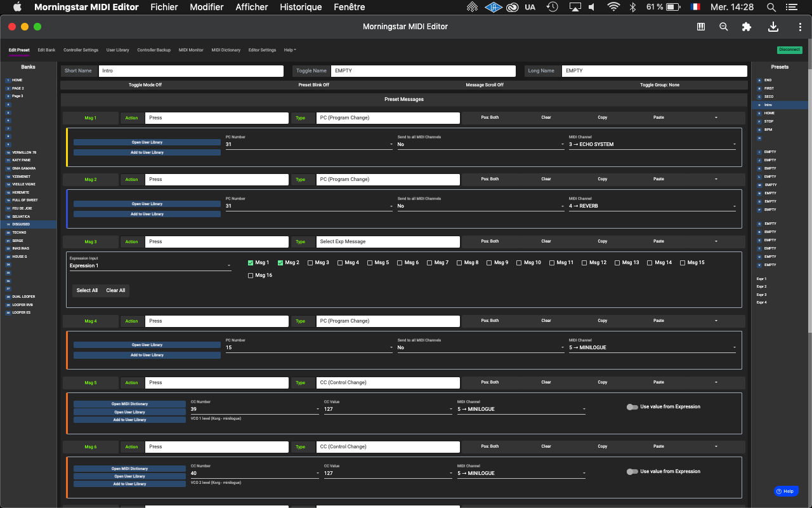Click the green Disconnect button
This screenshot has width=812, height=508.
[789, 50]
